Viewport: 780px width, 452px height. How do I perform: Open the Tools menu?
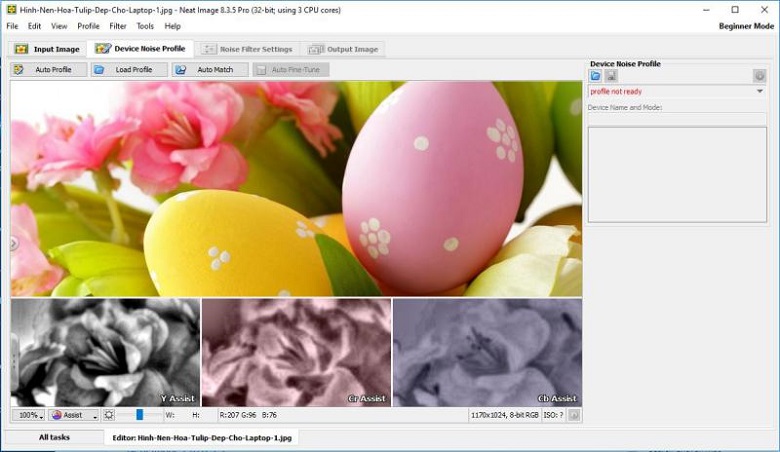[x=145, y=26]
